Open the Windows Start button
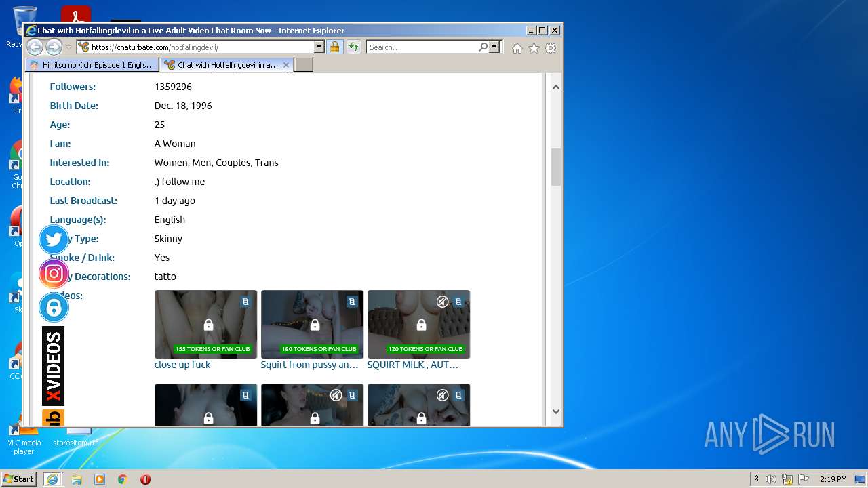This screenshot has width=868, height=488. (x=19, y=479)
